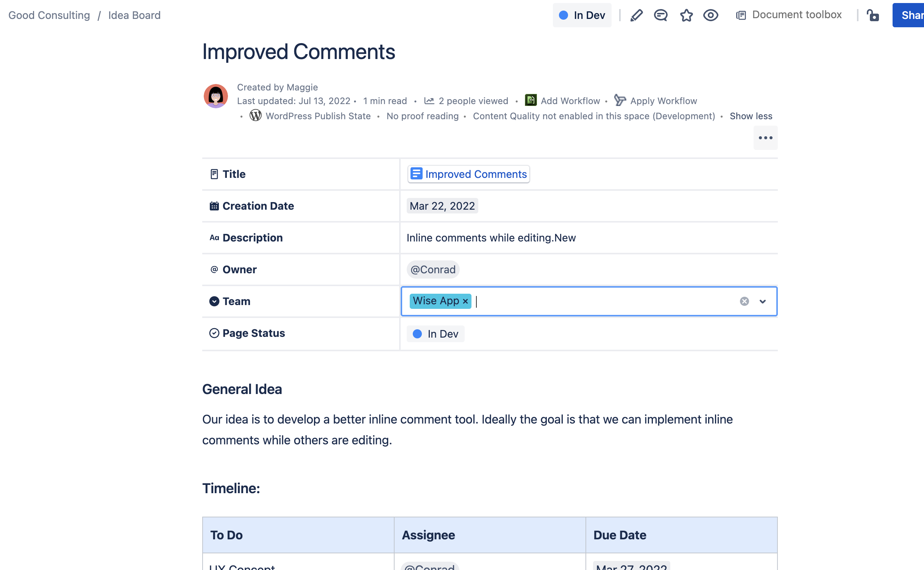Star the page as a favorite
This screenshot has height=570, width=924.
point(686,15)
